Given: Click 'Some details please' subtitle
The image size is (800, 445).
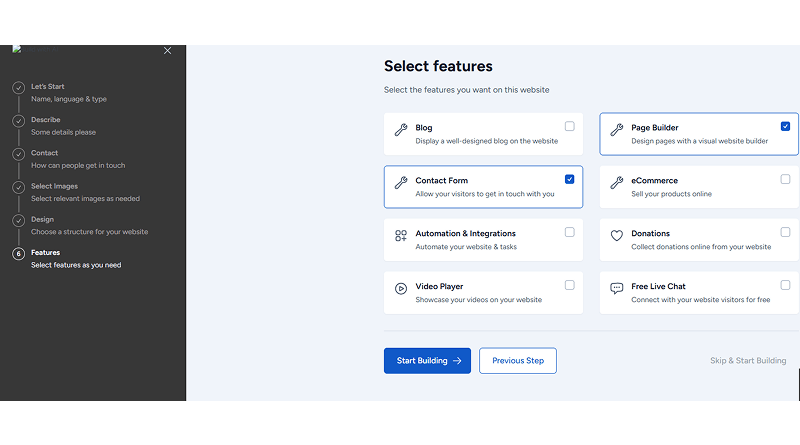Looking at the screenshot, I should point(63,132).
